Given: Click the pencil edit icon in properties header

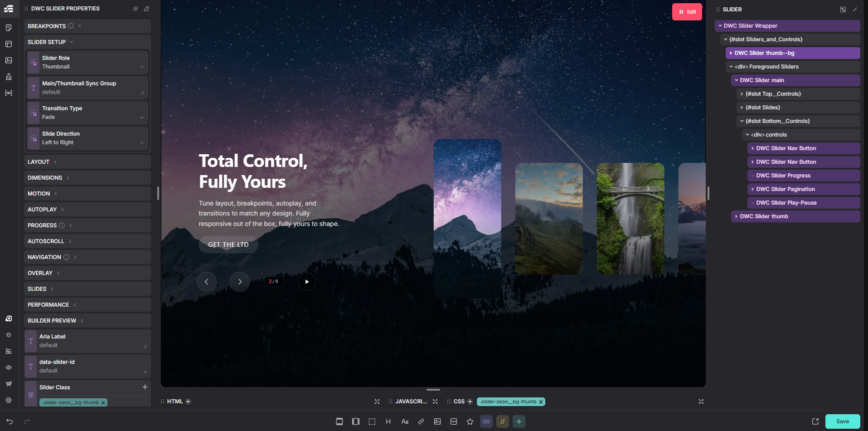Looking at the screenshot, I should [x=146, y=9].
